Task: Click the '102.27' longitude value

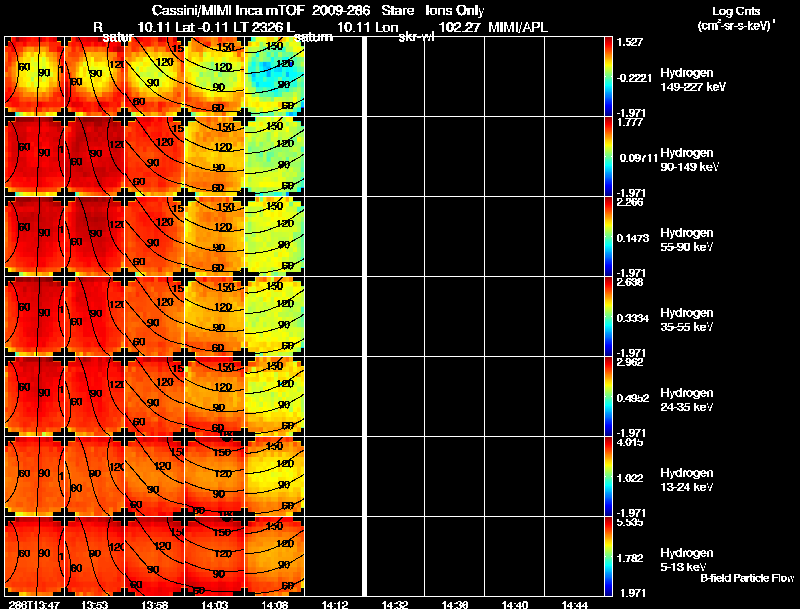Action: (x=460, y=28)
